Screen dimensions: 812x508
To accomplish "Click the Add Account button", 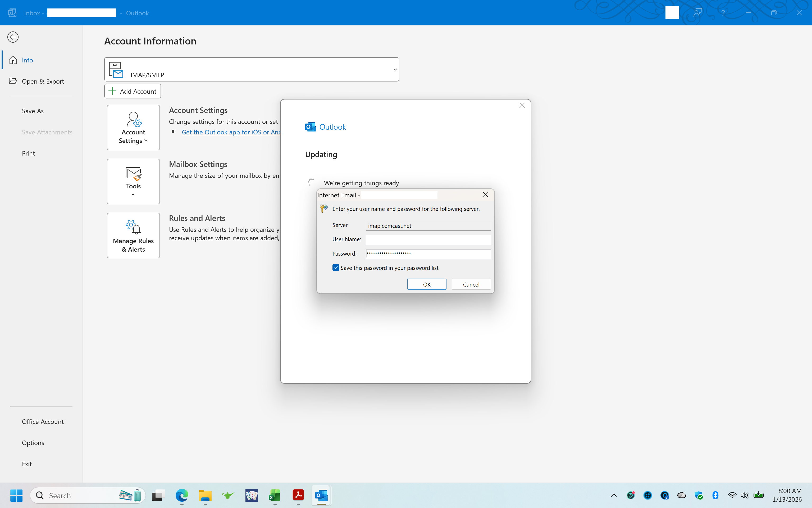I will [133, 91].
